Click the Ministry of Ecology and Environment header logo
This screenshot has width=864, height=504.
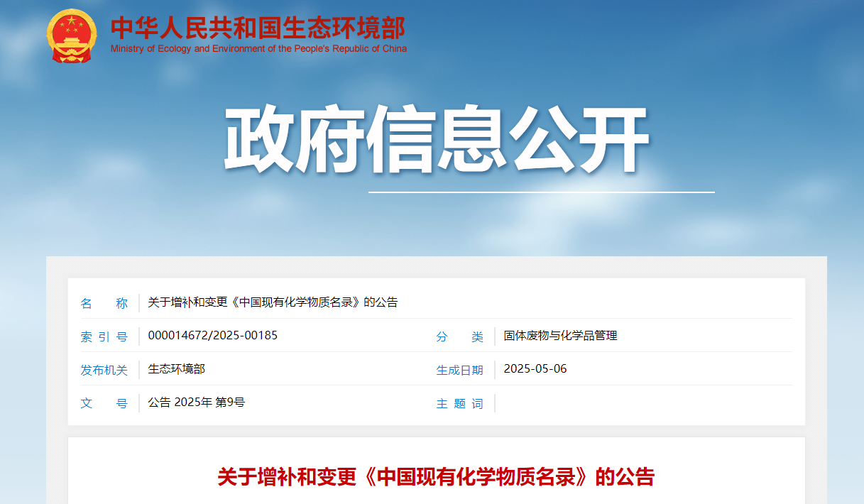point(227,35)
